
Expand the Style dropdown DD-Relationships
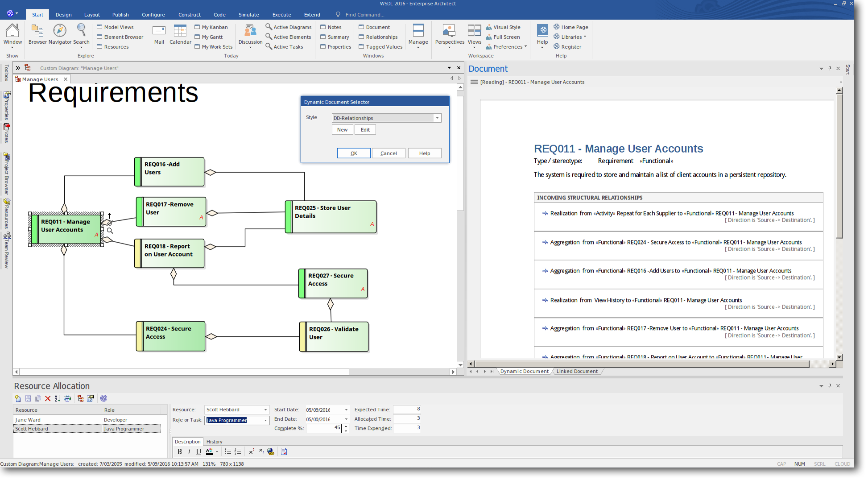[437, 118]
